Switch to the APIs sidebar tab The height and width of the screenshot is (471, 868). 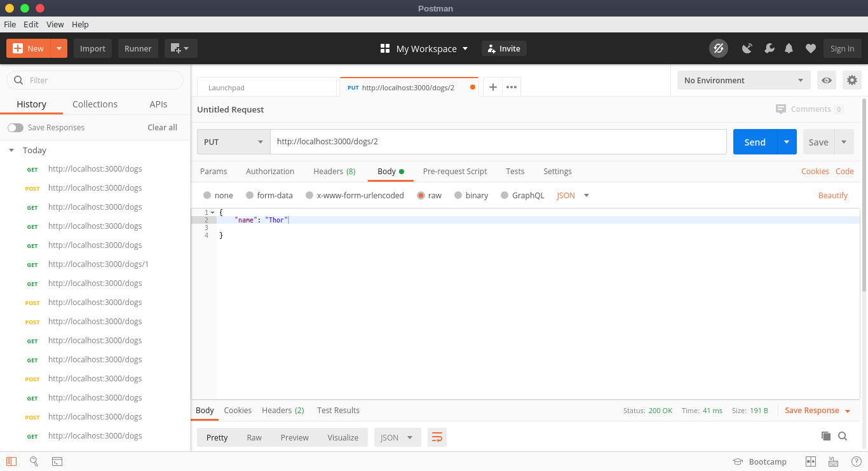pyautogui.click(x=159, y=104)
